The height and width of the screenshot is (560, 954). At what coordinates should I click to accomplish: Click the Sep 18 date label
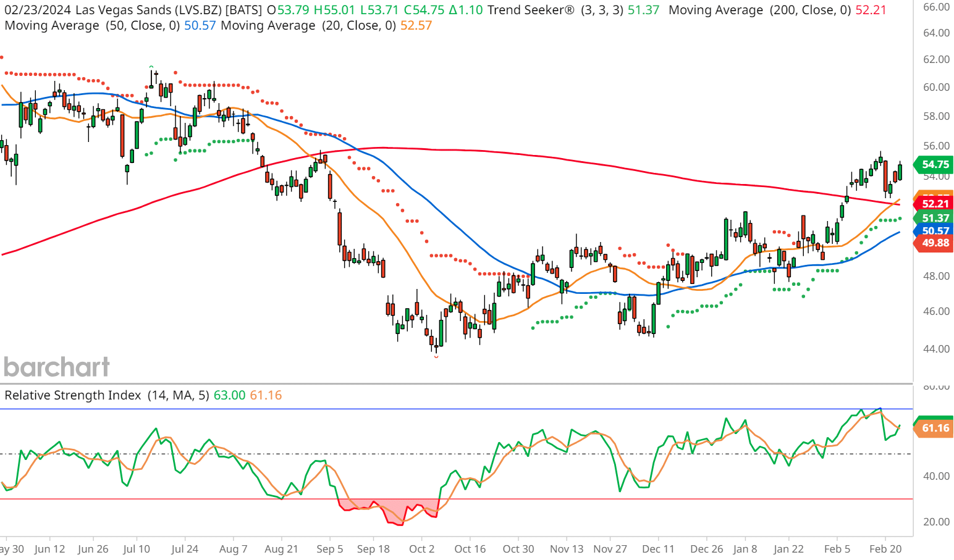coord(373,549)
